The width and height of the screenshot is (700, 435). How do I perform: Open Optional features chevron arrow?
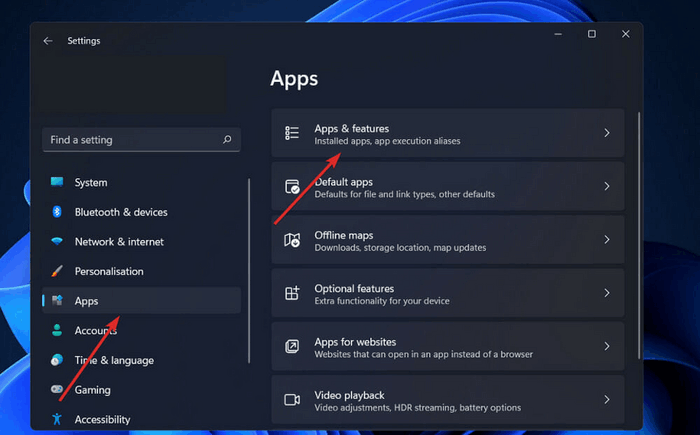[606, 293]
